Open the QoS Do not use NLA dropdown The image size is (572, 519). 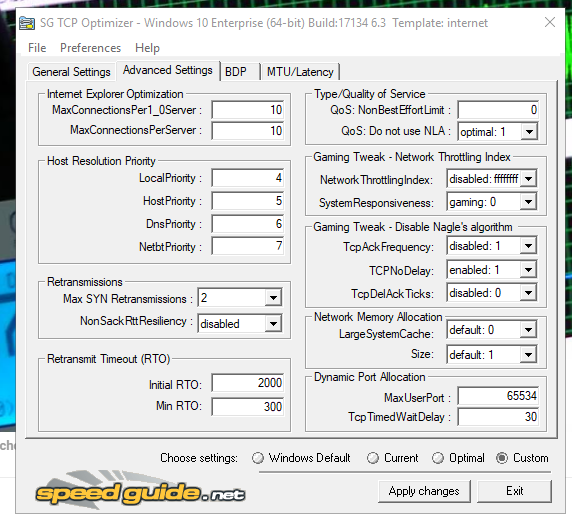(x=529, y=132)
